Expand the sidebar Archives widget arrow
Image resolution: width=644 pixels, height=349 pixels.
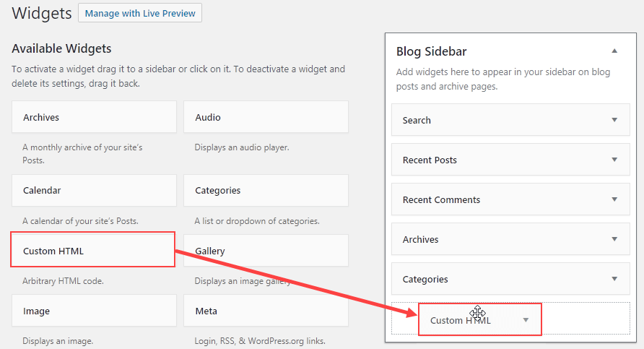click(x=614, y=239)
